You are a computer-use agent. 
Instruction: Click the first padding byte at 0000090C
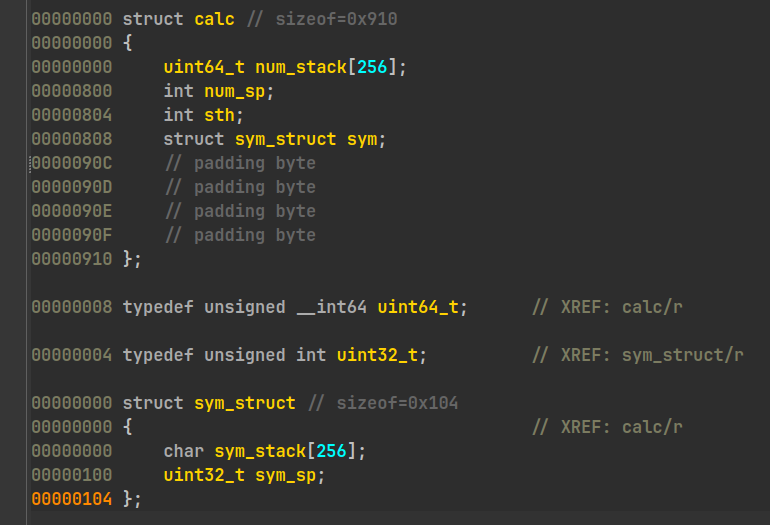point(240,163)
